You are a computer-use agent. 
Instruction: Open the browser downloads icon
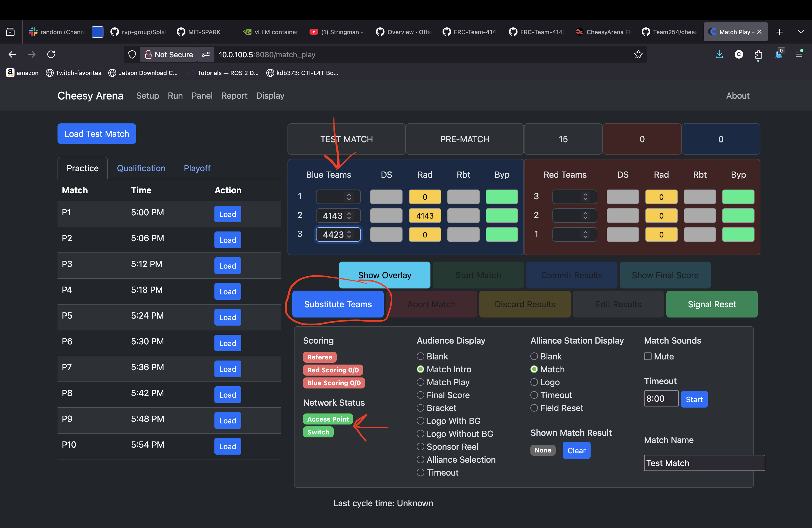coord(719,54)
